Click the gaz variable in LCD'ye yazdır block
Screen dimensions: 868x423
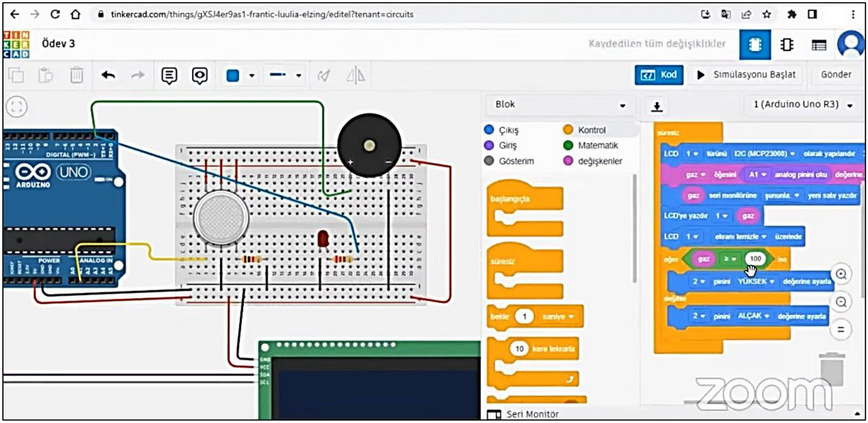click(x=748, y=216)
